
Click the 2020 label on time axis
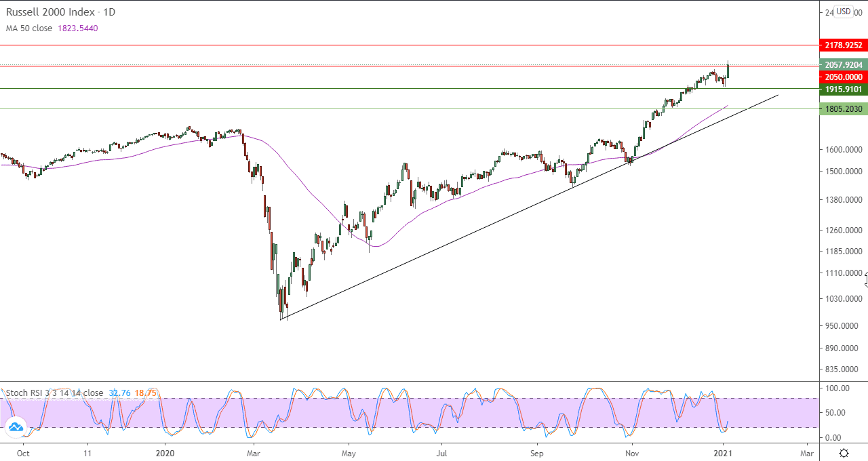[165, 453]
